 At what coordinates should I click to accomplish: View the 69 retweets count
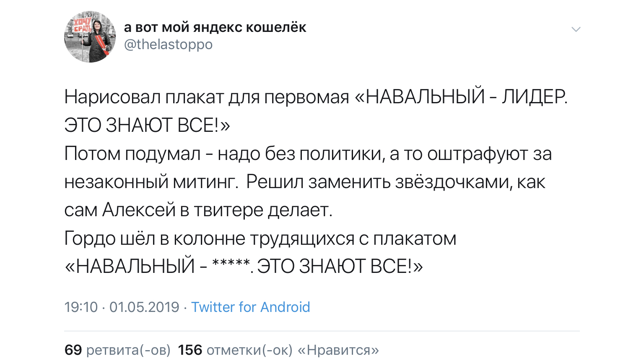pos(73,350)
